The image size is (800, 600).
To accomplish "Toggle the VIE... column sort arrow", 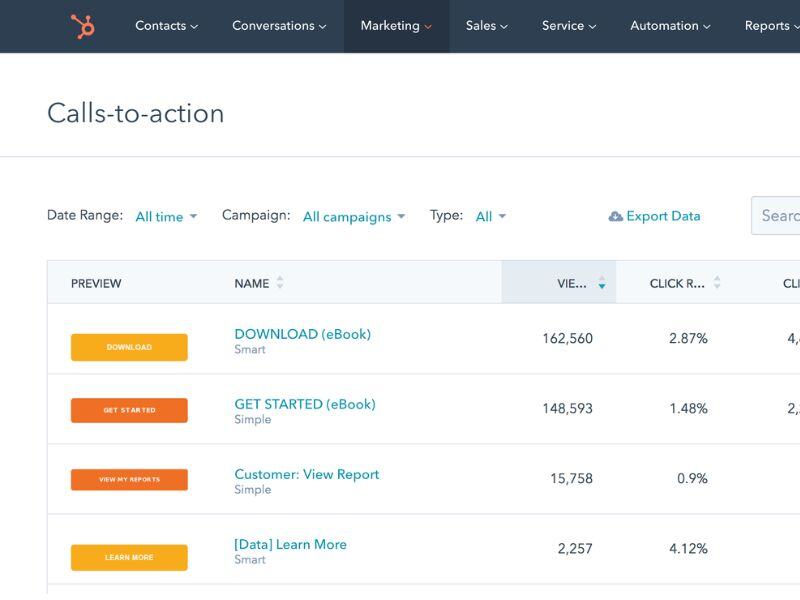I will tap(602, 283).
